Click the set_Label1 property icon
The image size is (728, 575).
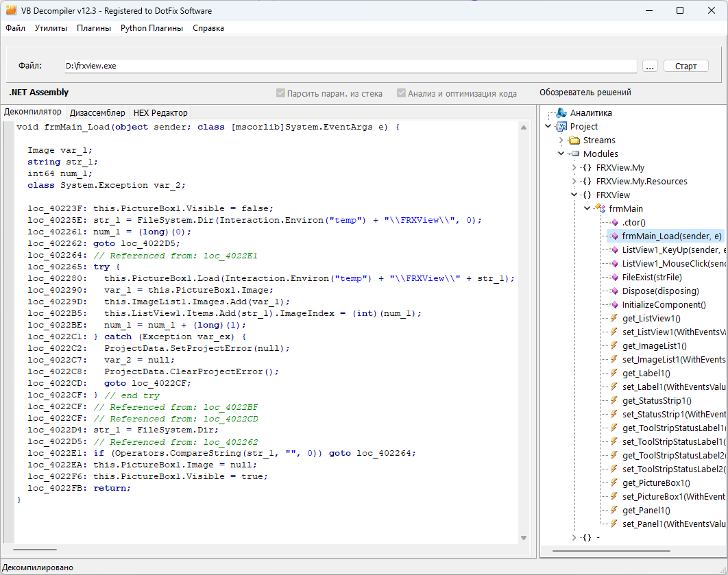click(614, 387)
